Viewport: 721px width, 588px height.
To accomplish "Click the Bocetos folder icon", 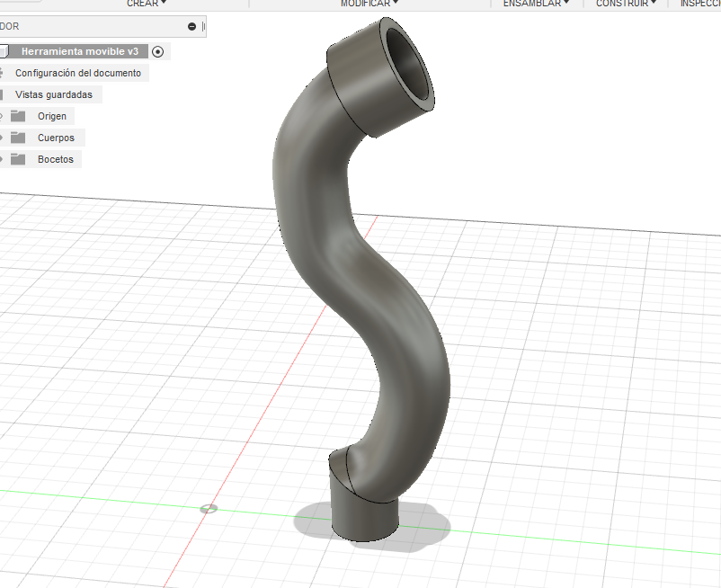I will tap(18, 159).
